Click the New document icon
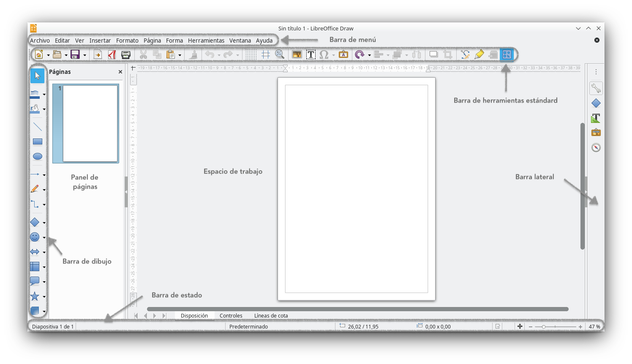 click(x=39, y=54)
